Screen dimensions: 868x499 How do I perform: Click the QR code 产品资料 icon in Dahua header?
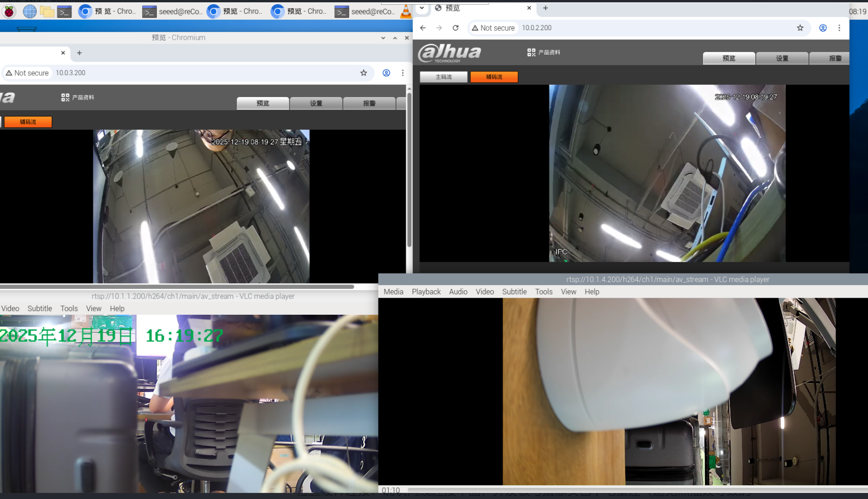click(531, 52)
